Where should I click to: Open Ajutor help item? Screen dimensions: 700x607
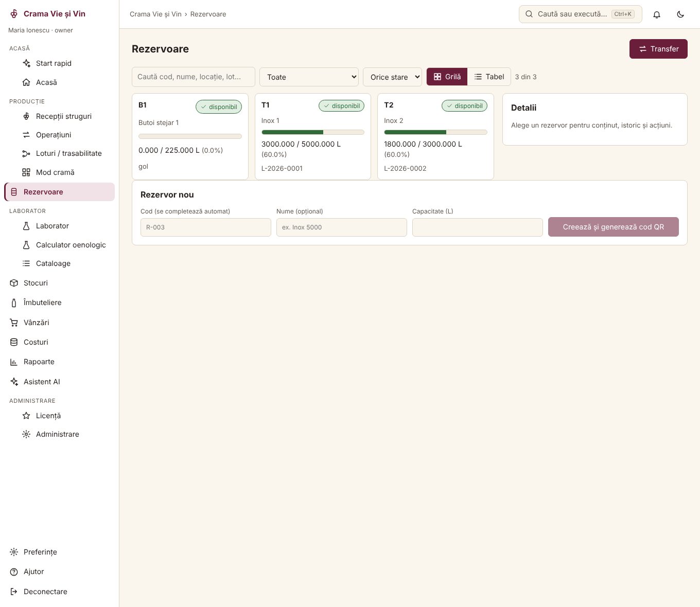coord(59,572)
